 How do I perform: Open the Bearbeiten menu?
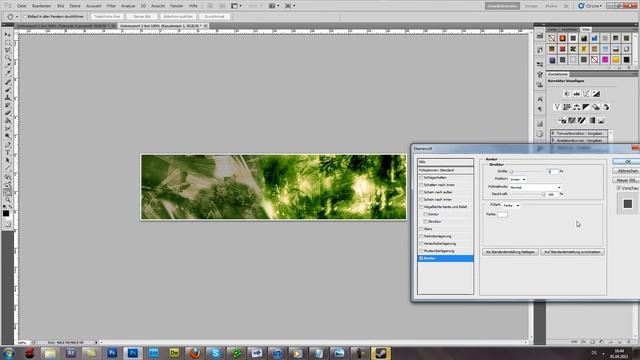click(x=41, y=6)
